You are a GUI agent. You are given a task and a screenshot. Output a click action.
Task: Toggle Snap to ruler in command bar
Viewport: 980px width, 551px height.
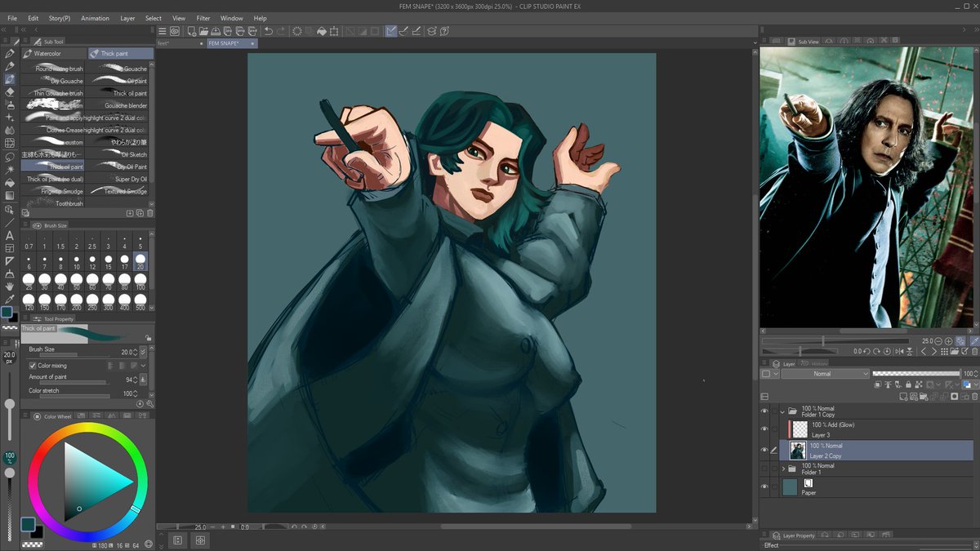coord(391,32)
